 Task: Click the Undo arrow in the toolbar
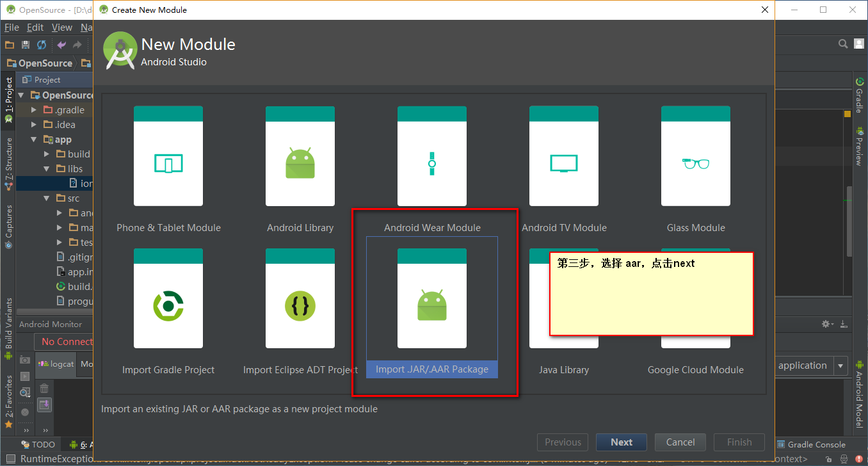click(x=61, y=45)
